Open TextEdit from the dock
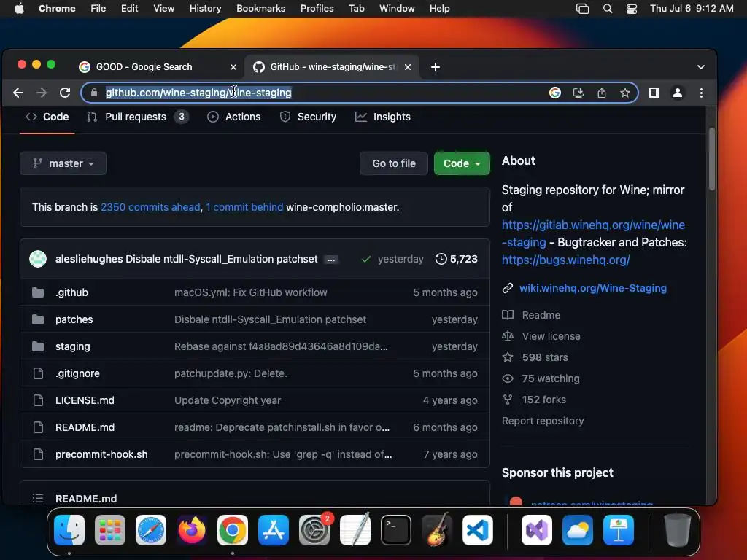 coord(355,530)
